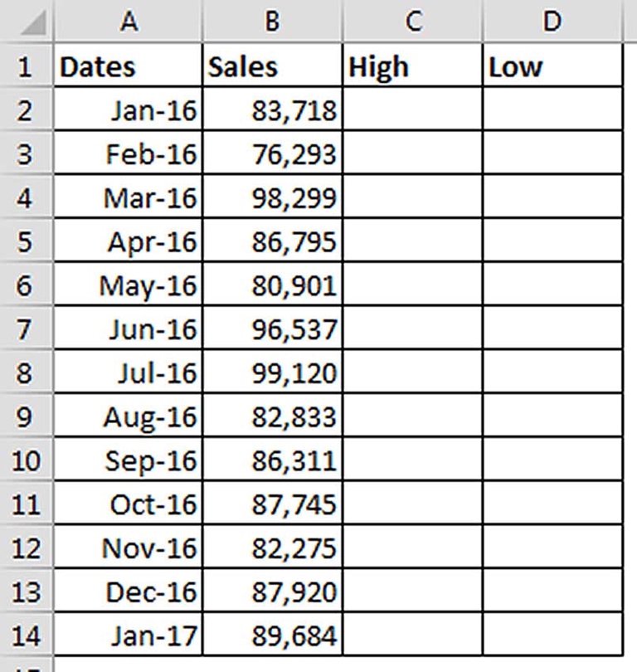Select column header C
Screen dimensions: 637x672
[412, 21]
